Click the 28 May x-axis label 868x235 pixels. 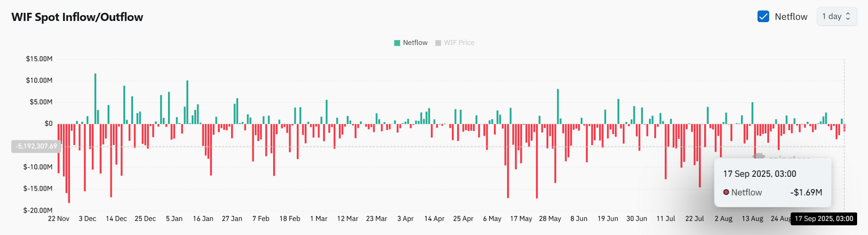550,219
